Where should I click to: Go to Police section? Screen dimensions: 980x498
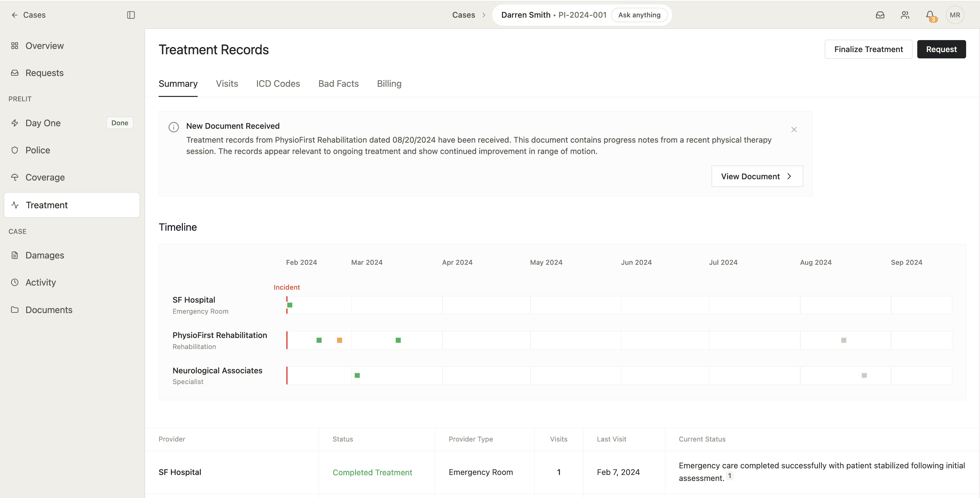click(x=37, y=150)
